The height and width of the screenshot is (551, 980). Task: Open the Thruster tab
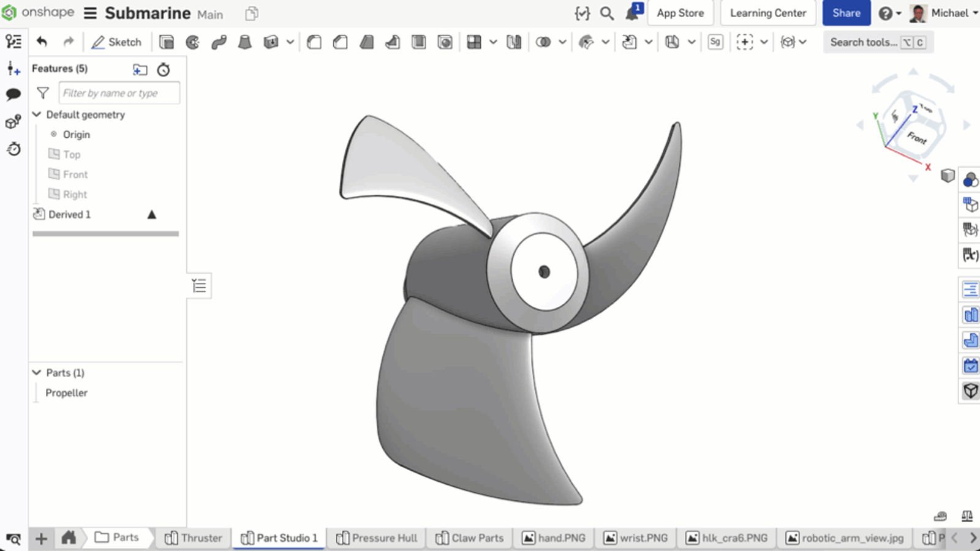tap(194, 538)
